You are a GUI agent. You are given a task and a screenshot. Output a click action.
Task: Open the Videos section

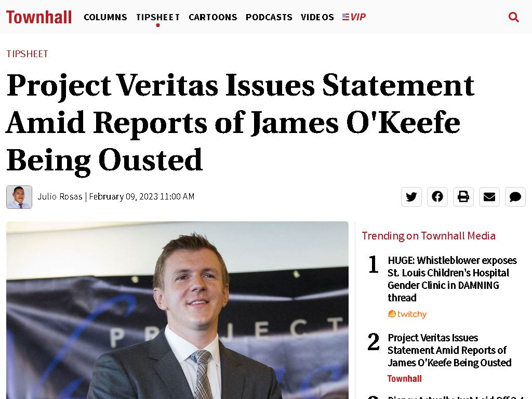pos(317,17)
